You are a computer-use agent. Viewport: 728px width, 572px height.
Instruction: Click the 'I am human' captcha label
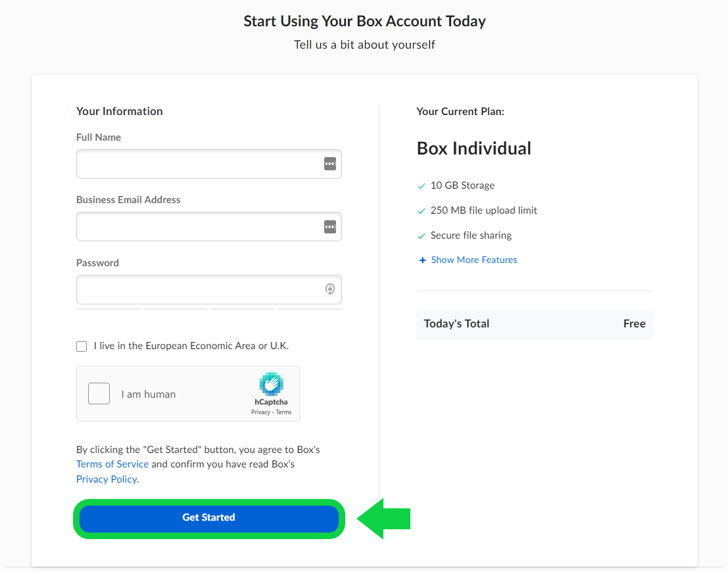[149, 394]
